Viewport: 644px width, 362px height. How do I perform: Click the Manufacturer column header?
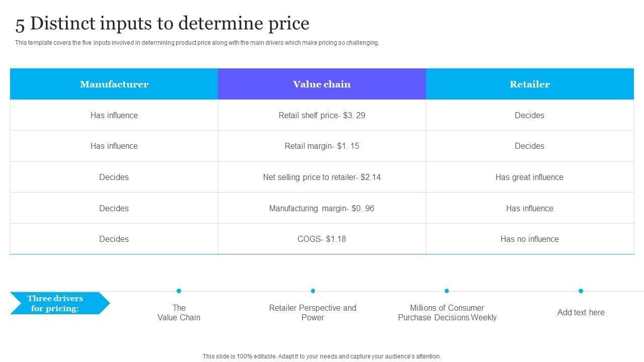point(114,84)
